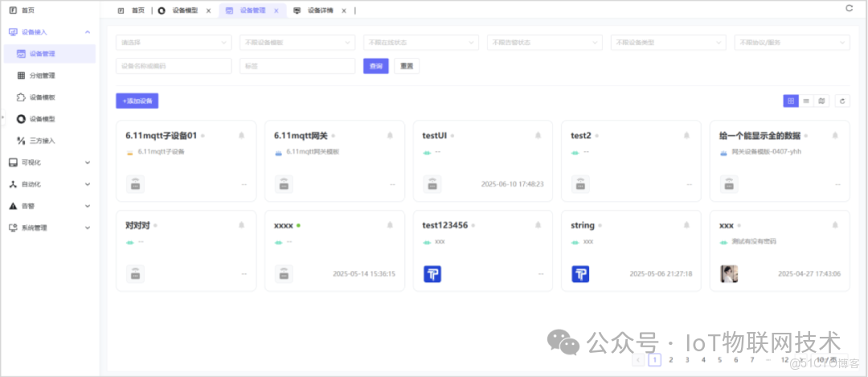Click the bell icon on 6.11mqtt子设备01 card

tap(241, 135)
